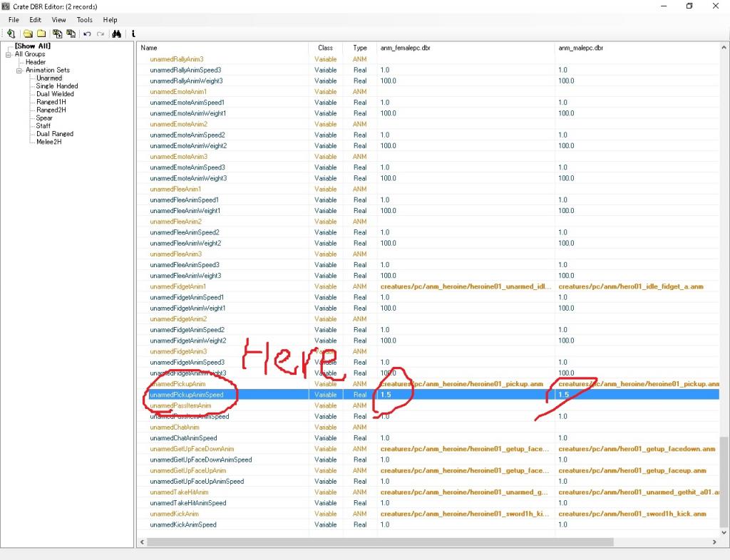Collapse the Animation Sets tree node

19,71
